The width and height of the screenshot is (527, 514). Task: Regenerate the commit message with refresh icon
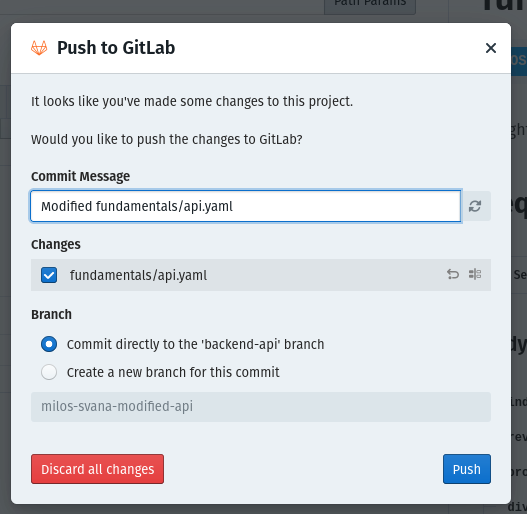(475, 206)
